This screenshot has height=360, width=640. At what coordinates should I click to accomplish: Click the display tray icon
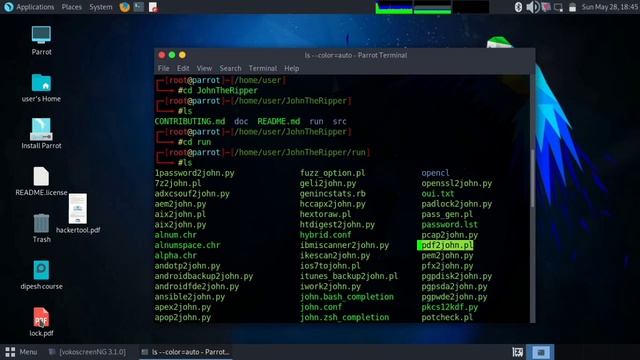click(x=558, y=7)
